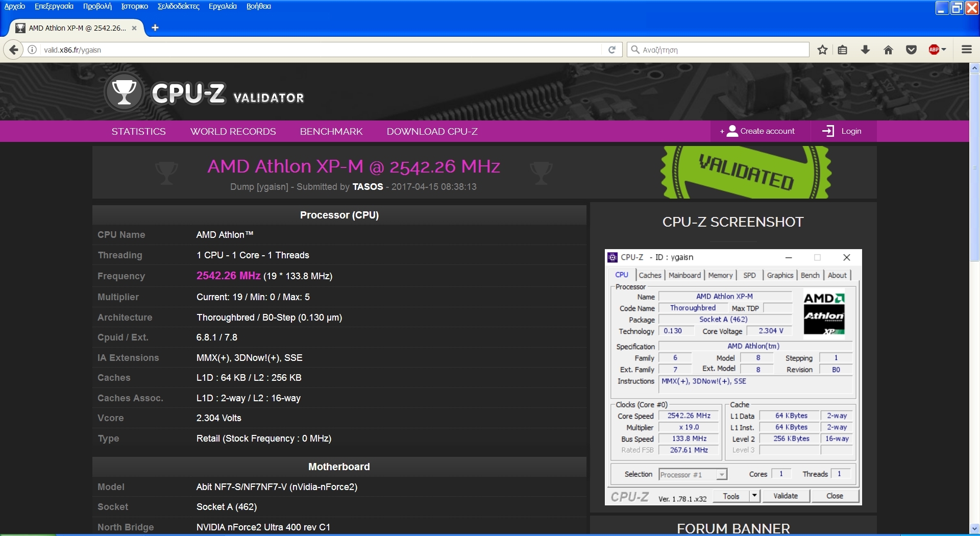
Task: Click the Adblock Plus ABP icon
Action: pos(934,50)
